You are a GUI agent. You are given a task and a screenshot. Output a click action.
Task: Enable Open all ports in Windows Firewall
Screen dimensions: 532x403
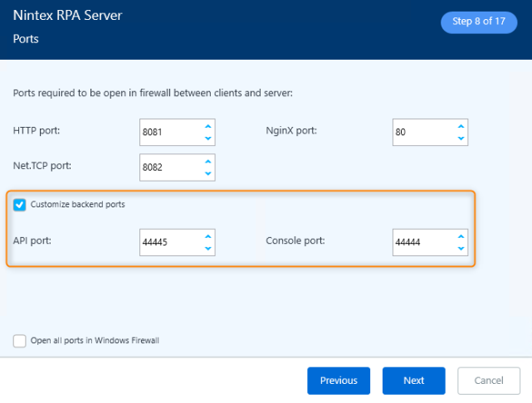pyautogui.click(x=20, y=341)
